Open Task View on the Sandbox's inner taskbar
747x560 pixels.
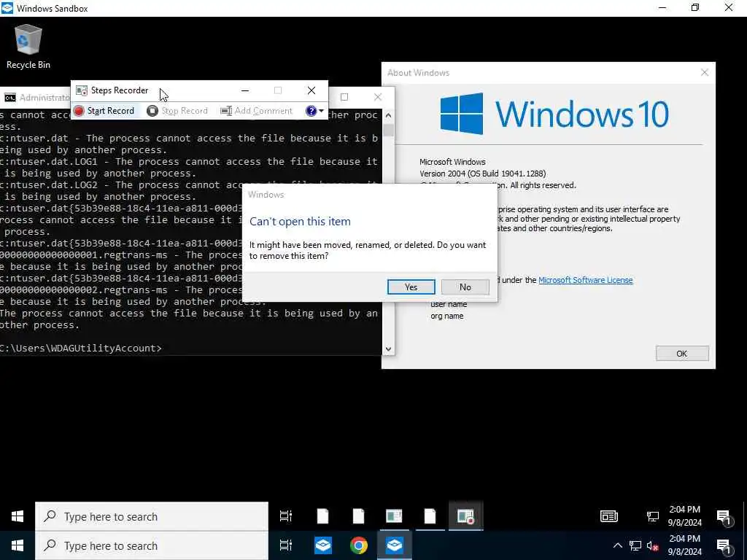coord(286,516)
